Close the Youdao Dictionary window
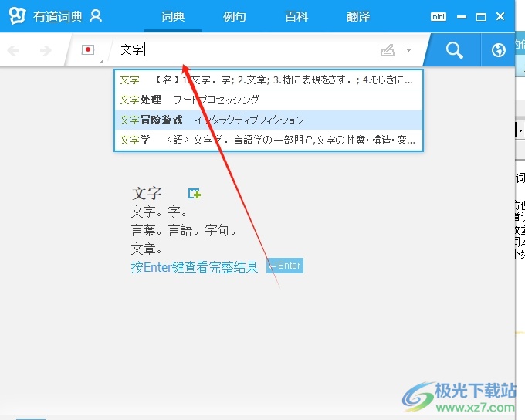 pos(500,16)
